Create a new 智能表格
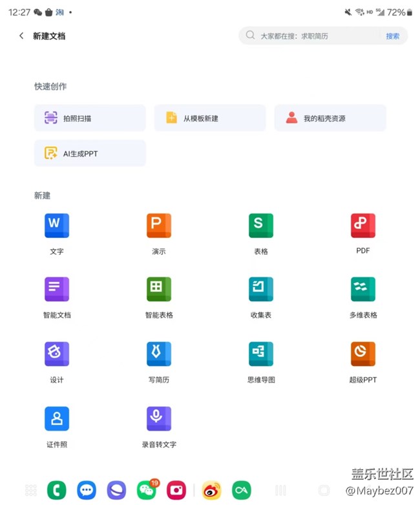The width and height of the screenshot is (420, 505). [x=159, y=298]
